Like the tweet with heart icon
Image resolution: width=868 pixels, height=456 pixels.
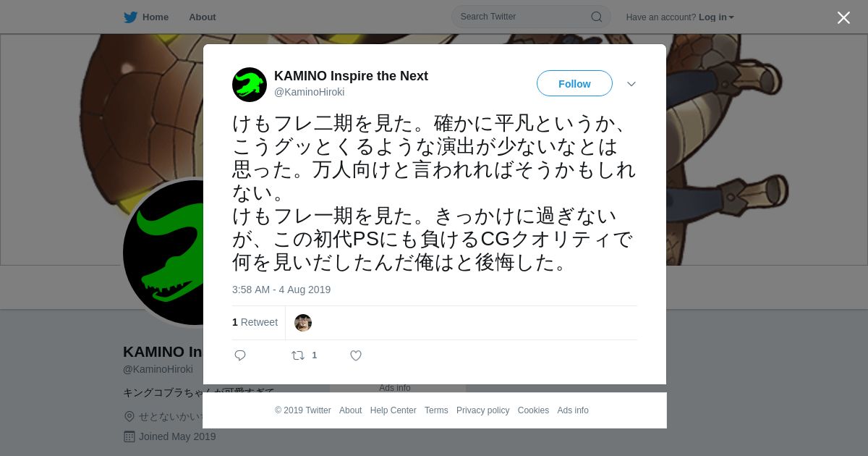[x=356, y=355]
